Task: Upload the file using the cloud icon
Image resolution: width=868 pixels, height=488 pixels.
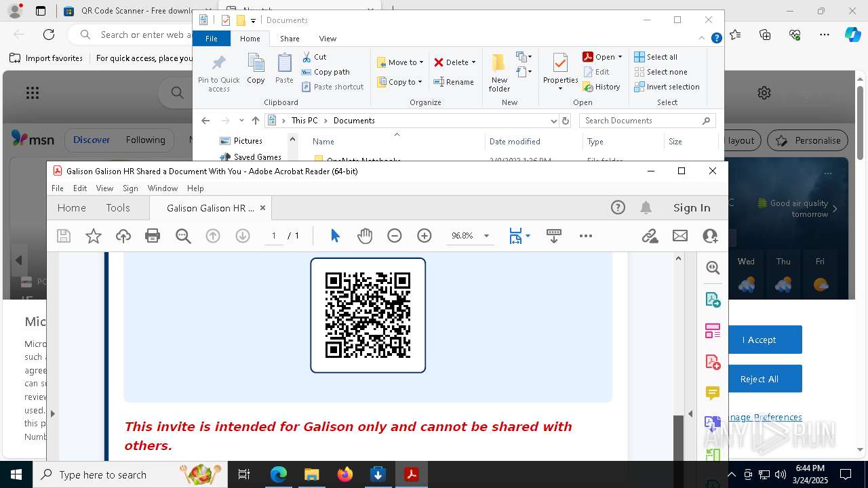Action: 123,236
